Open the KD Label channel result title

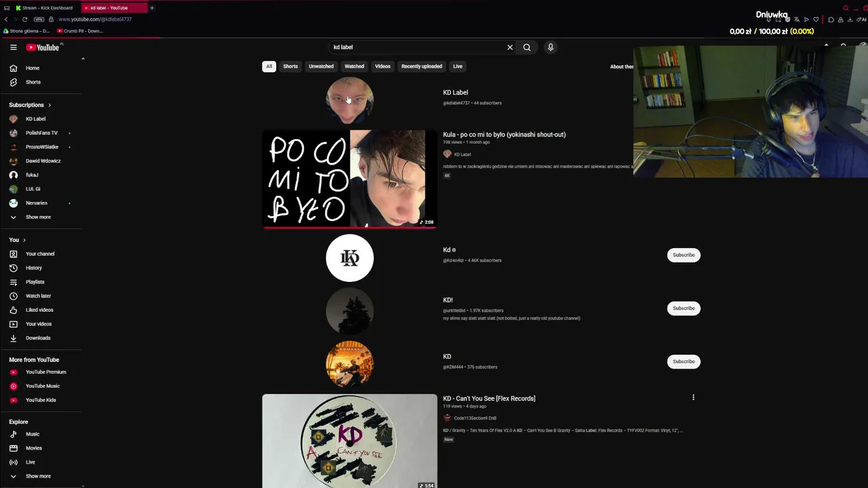[456, 93]
